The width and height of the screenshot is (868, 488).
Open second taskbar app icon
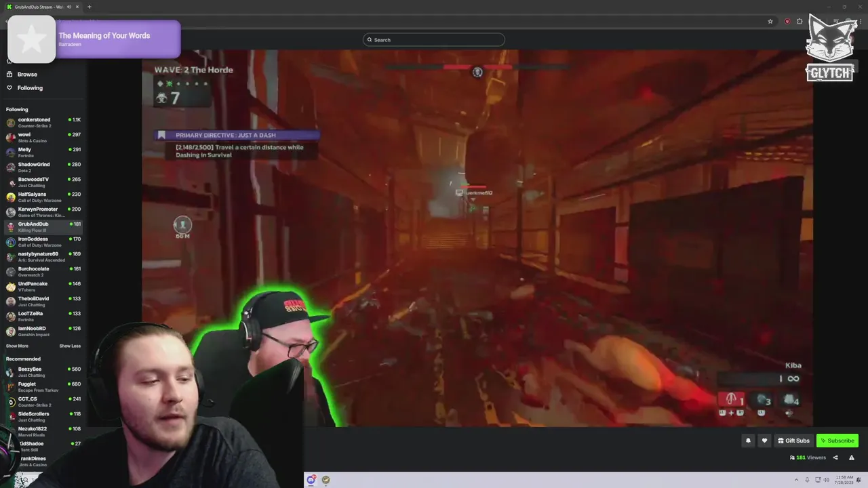pos(326,480)
